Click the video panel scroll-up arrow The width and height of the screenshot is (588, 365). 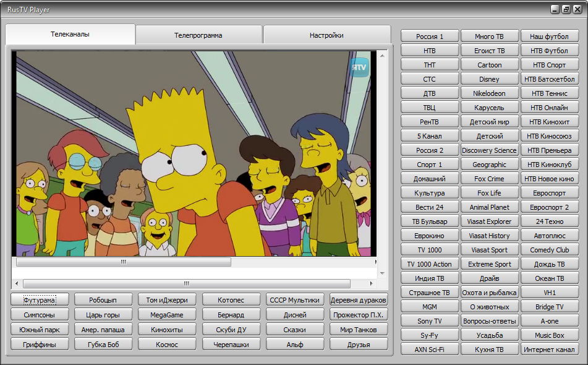click(x=382, y=56)
